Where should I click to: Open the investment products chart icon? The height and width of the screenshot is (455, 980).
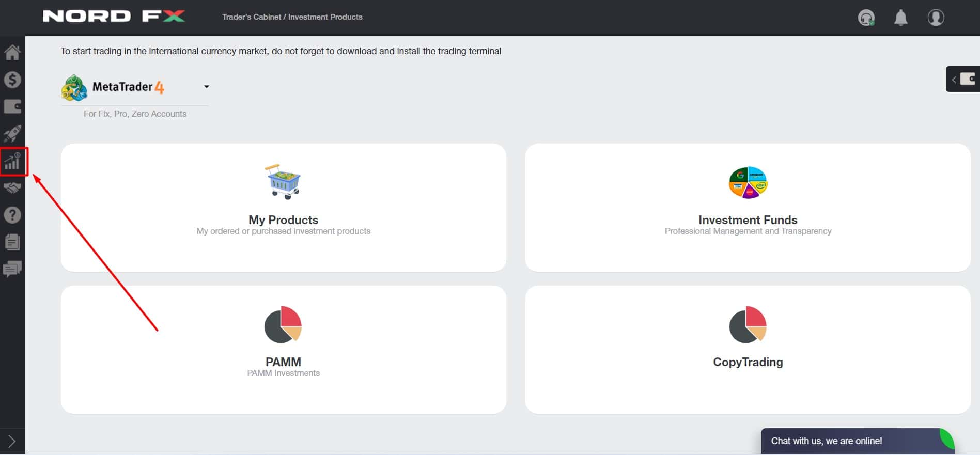(x=13, y=161)
